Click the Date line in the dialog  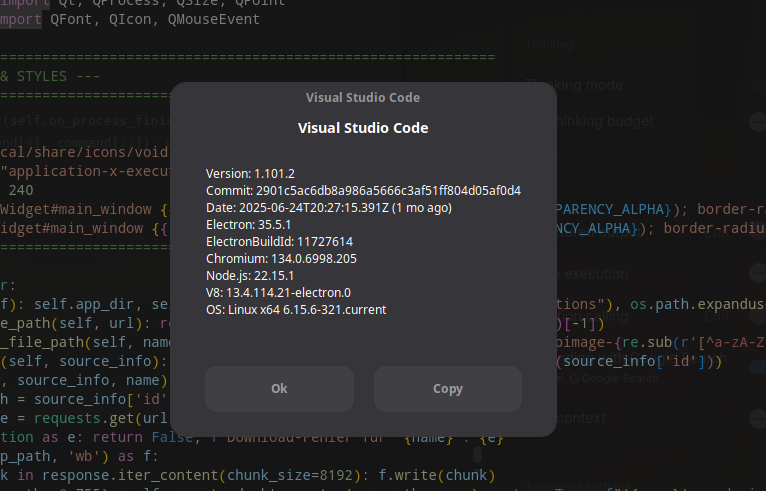pyautogui.click(x=329, y=208)
